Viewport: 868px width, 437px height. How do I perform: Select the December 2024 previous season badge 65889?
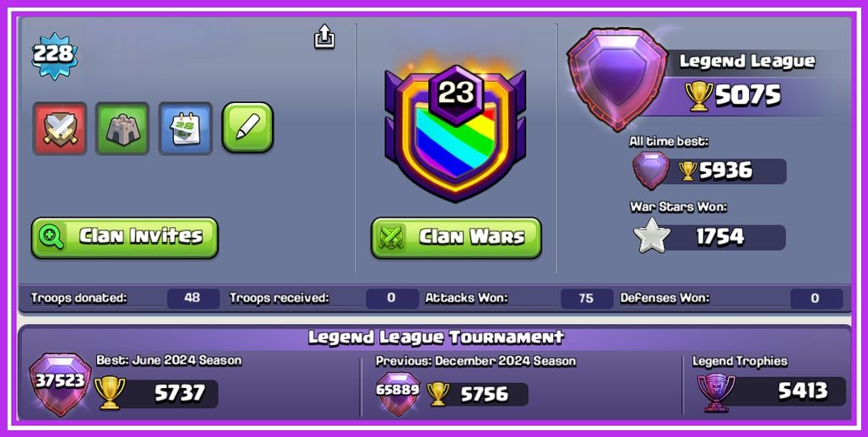(x=398, y=391)
